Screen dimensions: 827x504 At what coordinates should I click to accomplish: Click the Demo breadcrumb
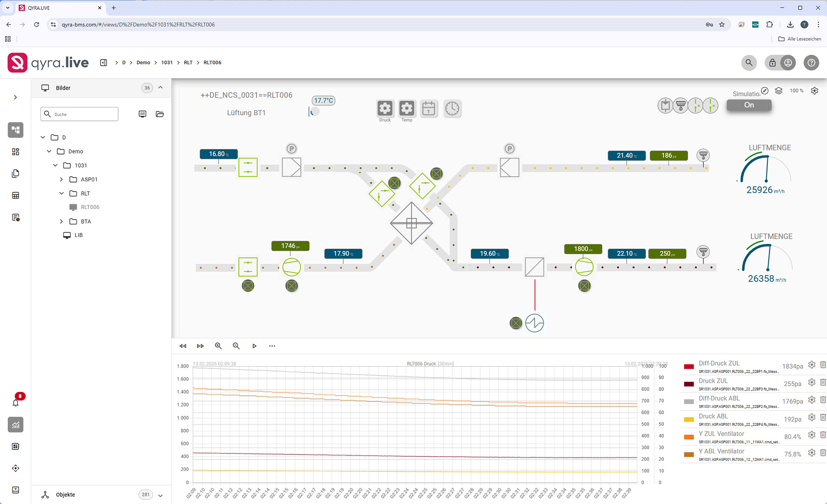point(143,62)
